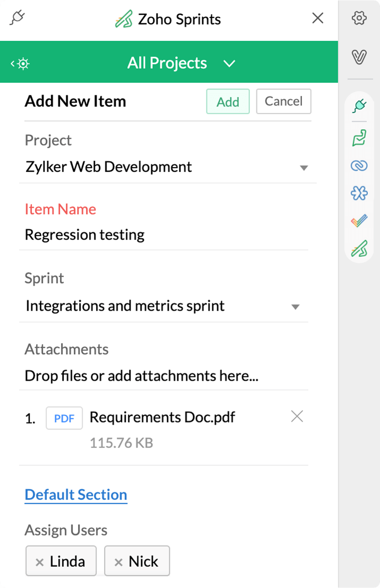The image size is (380, 588).
Task: Remove the Requirements Doc.pdf attachment
Action: click(297, 417)
